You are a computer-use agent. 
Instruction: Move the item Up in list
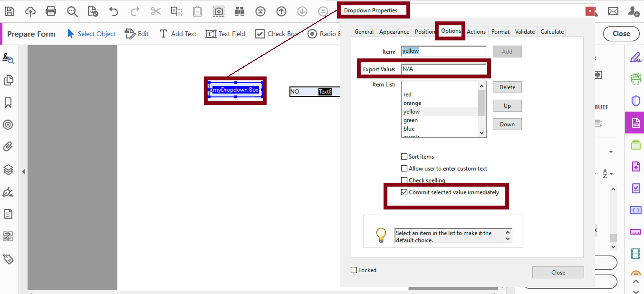(x=507, y=106)
